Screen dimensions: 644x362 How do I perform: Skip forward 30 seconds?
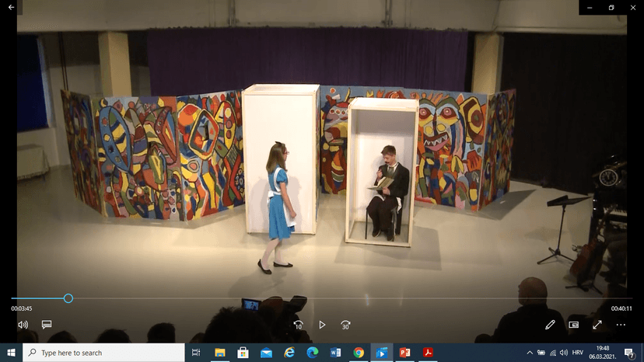[x=346, y=325]
